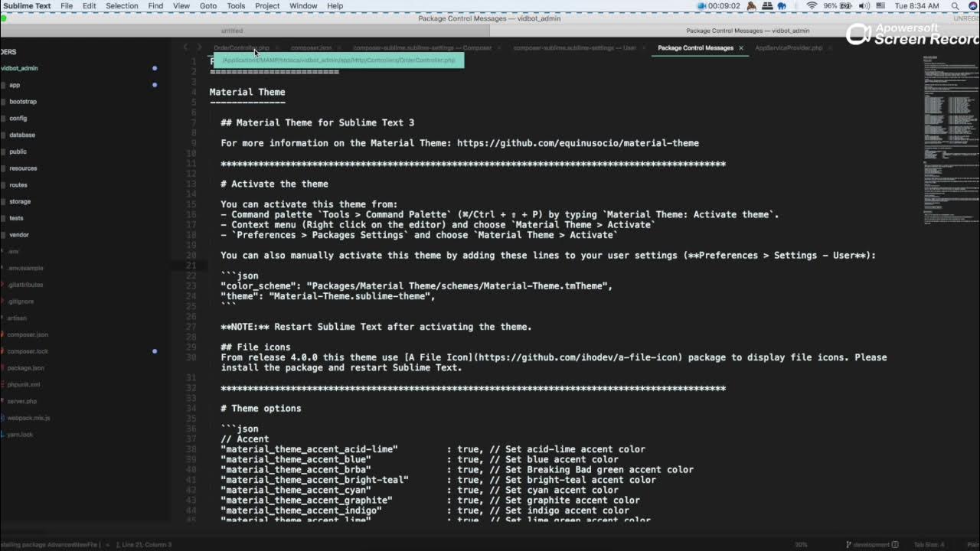980x551 pixels.
Task: Click the Material Theme heading text
Action: [x=247, y=92]
